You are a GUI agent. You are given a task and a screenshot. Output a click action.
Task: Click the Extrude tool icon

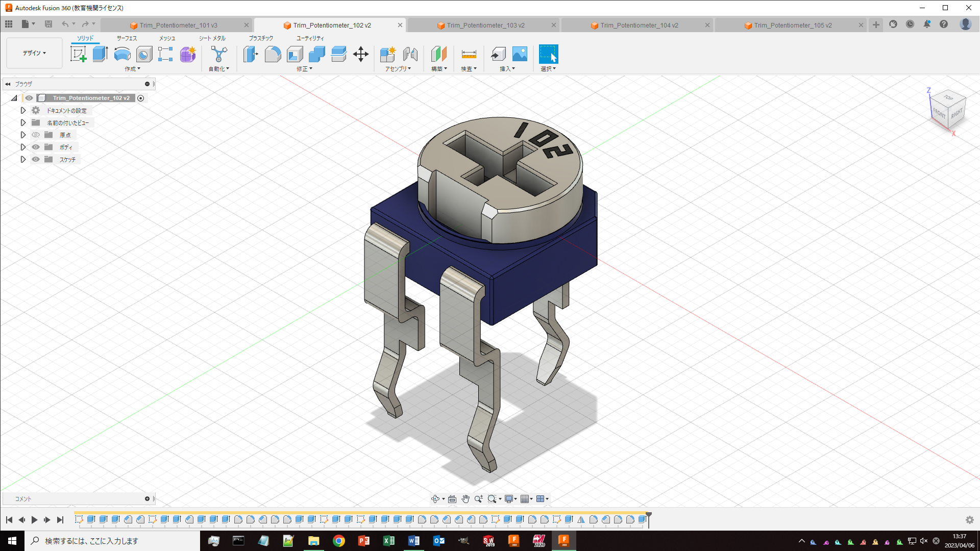click(100, 54)
